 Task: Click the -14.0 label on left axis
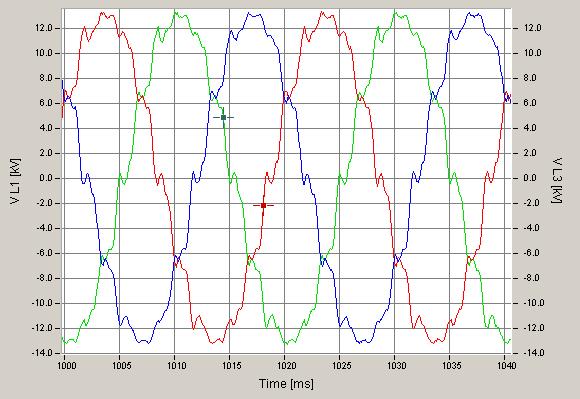[x=43, y=353]
